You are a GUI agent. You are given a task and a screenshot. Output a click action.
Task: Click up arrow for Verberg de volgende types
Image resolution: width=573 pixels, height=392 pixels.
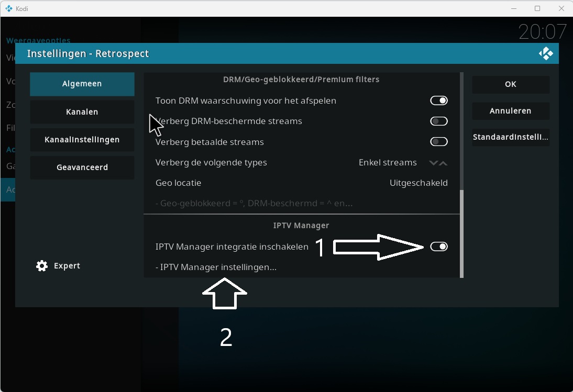pos(443,163)
